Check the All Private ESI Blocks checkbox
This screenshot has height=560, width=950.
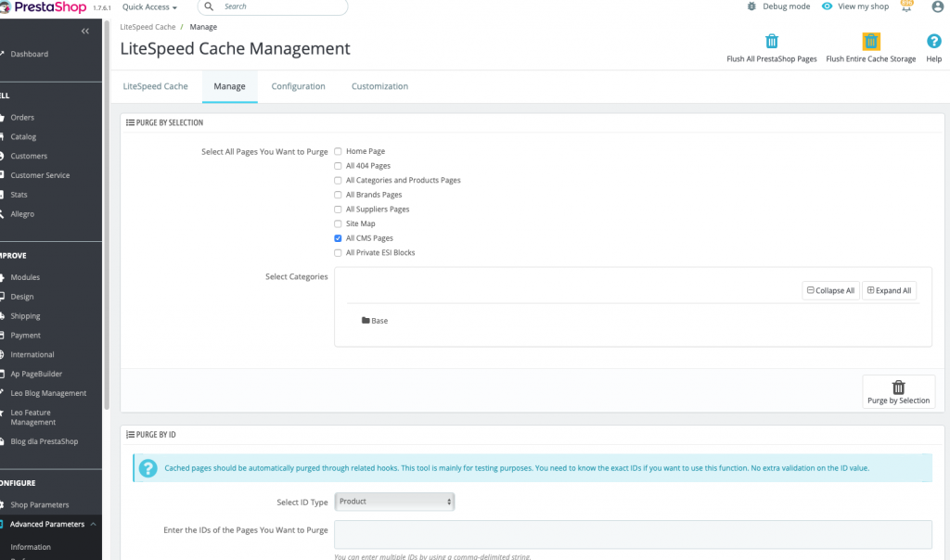pyautogui.click(x=338, y=253)
